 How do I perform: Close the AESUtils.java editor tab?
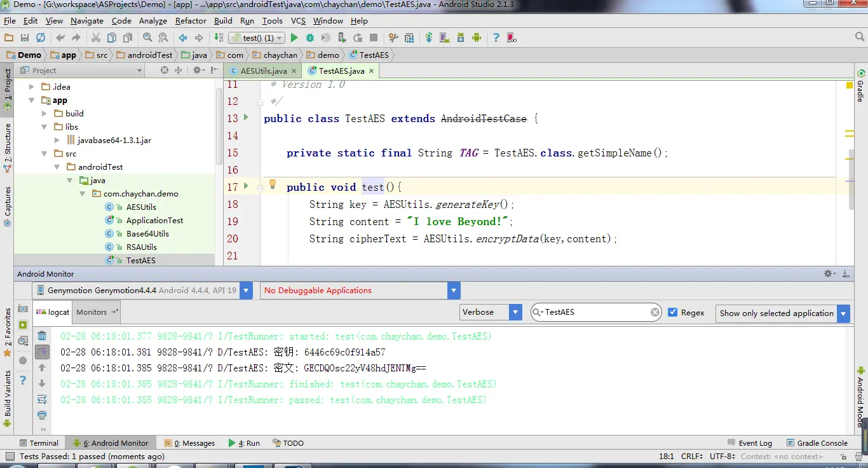pos(294,71)
